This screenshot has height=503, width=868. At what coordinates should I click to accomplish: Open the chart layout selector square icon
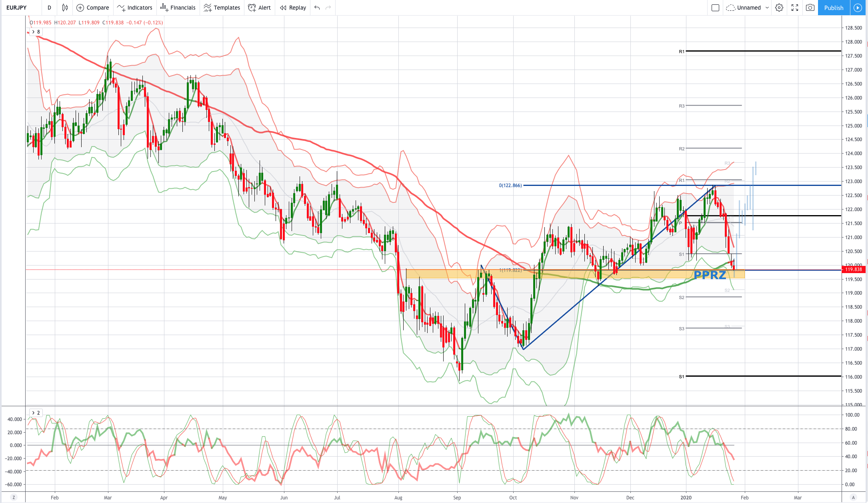(715, 8)
